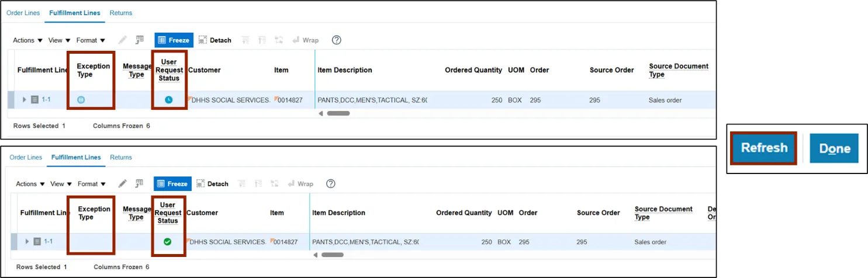Screen dimensions: 868x278
Task: Click Wrap in the top panel toolbar
Action: [306, 40]
